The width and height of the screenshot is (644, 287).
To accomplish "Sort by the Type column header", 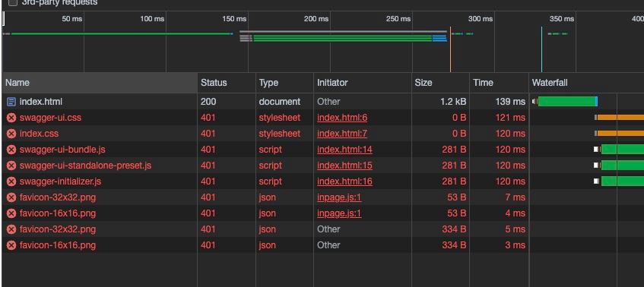I will click(284, 83).
